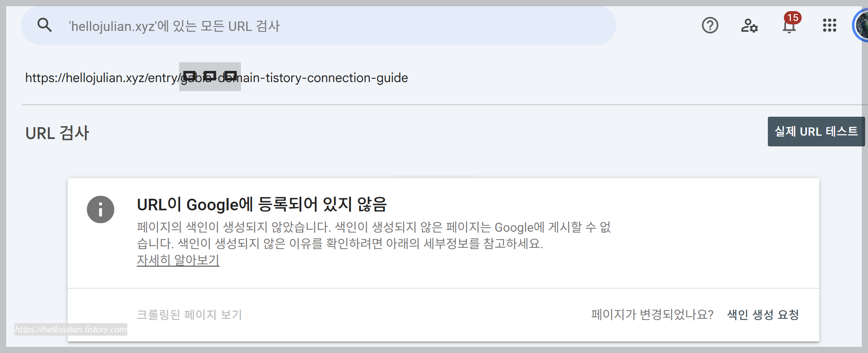Open the 자세히 알아보기 link
868x353 pixels.
(178, 260)
